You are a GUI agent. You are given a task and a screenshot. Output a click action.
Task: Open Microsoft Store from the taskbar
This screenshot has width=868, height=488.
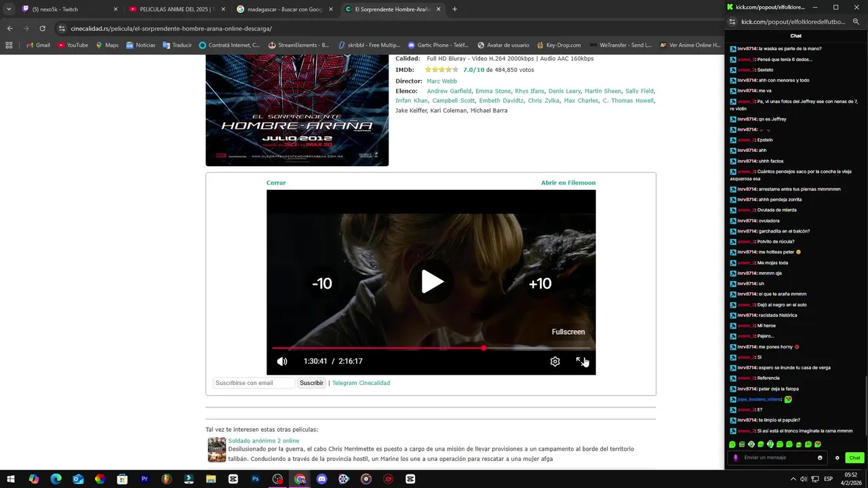[x=122, y=479]
